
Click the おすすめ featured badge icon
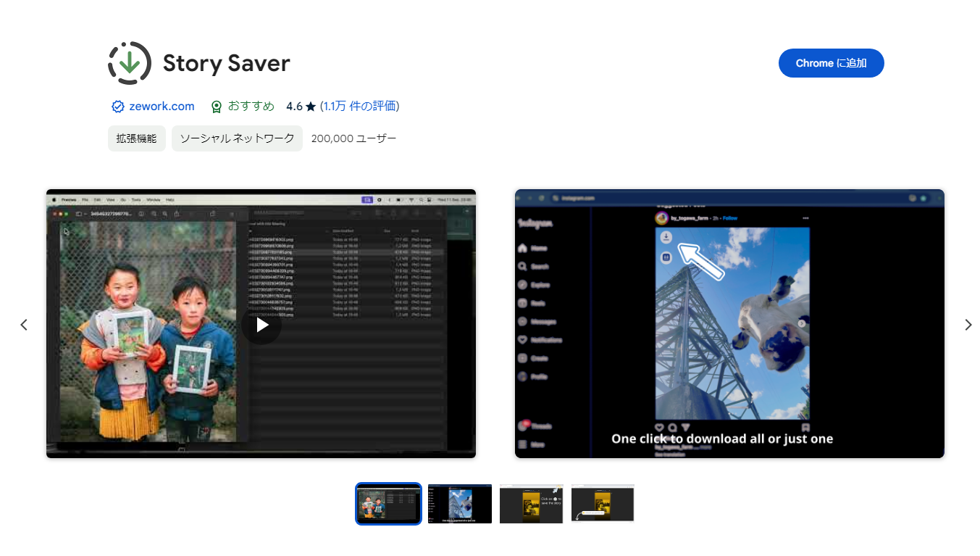[216, 107]
